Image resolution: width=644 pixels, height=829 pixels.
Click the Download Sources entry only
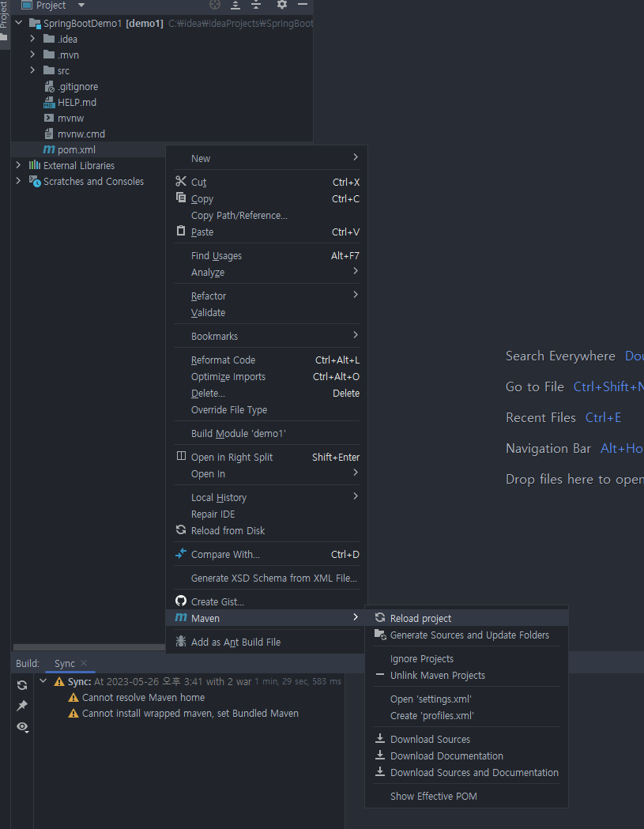coord(467,739)
